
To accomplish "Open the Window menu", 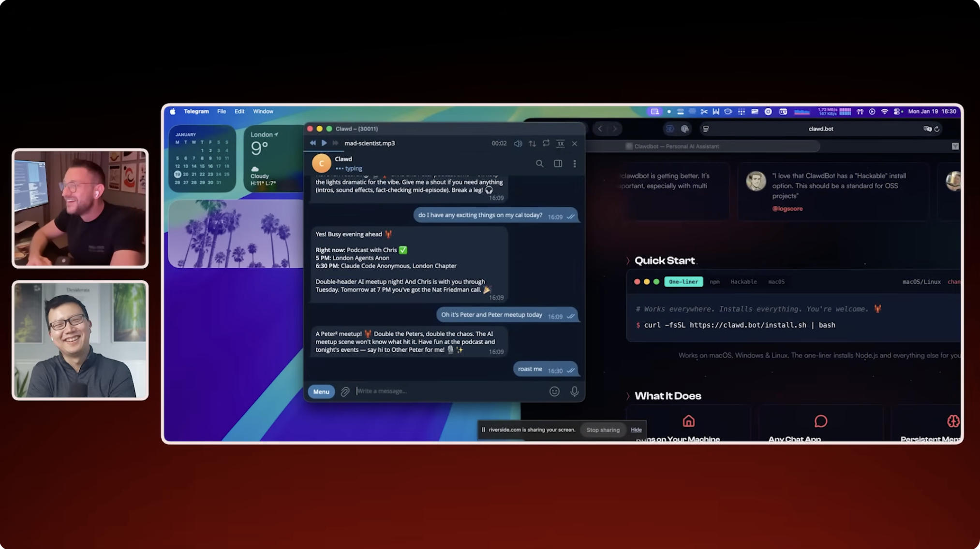I will 263,111.
